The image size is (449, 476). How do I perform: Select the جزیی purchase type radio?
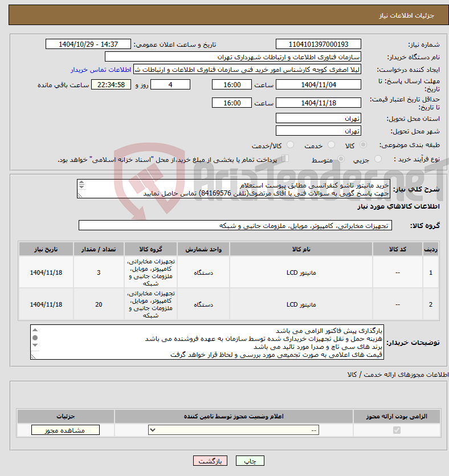pos(378,159)
